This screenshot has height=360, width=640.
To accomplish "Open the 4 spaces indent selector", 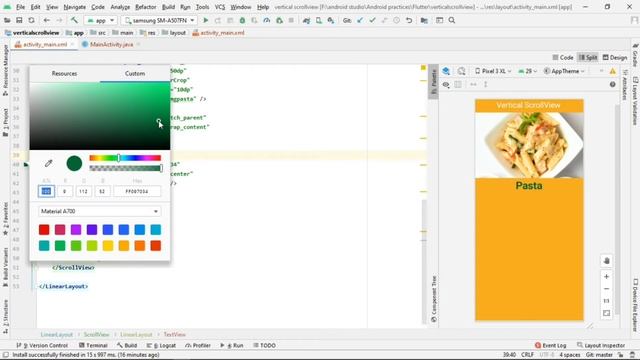I will (x=569, y=355).
